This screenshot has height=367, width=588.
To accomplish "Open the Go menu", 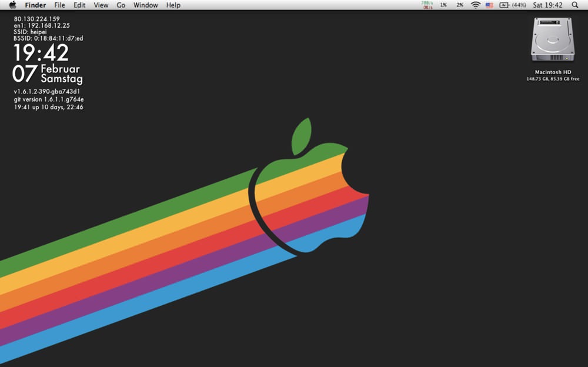I will coord(121,5).
